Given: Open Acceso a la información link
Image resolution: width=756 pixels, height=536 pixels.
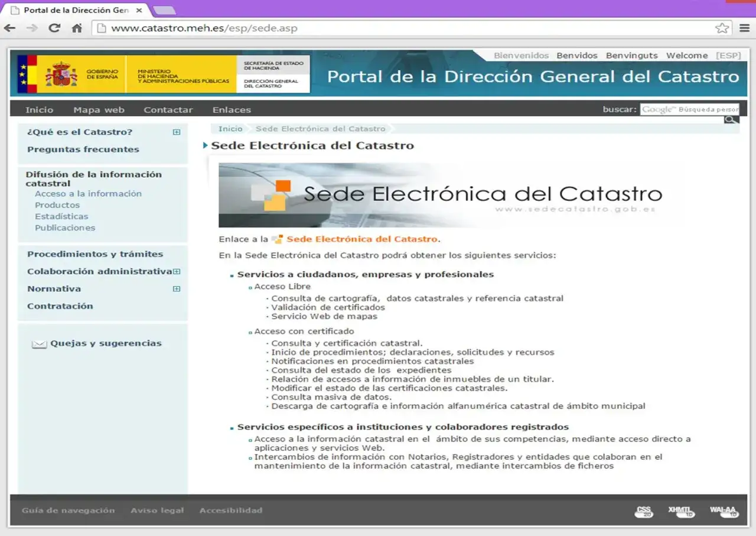Looking at the screenshot, I should pyautogui.click(x=88, y=194).
